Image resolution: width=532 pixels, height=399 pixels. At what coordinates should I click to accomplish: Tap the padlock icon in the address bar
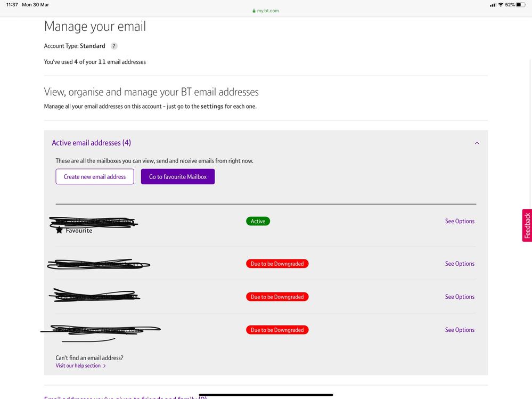click(254, 11)
